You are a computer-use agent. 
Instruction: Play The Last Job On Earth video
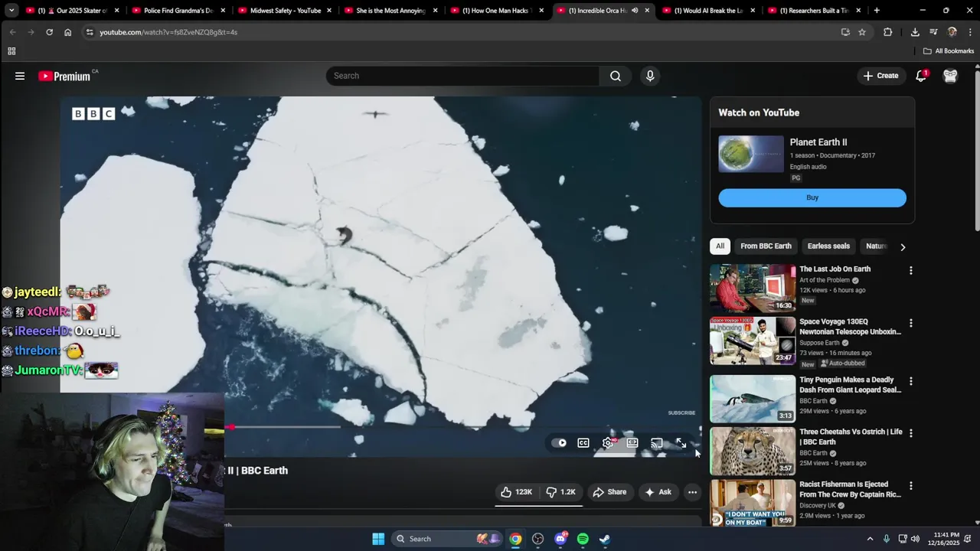[753, 289]
